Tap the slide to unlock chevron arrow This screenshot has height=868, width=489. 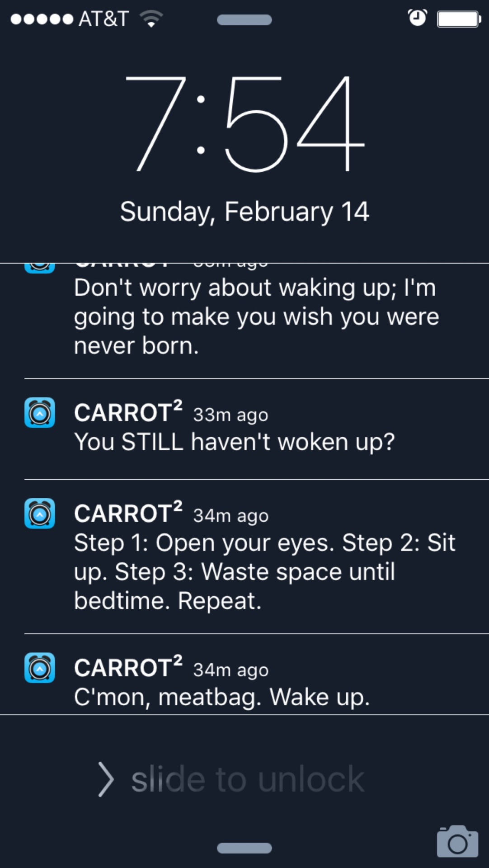pos(106,779)
